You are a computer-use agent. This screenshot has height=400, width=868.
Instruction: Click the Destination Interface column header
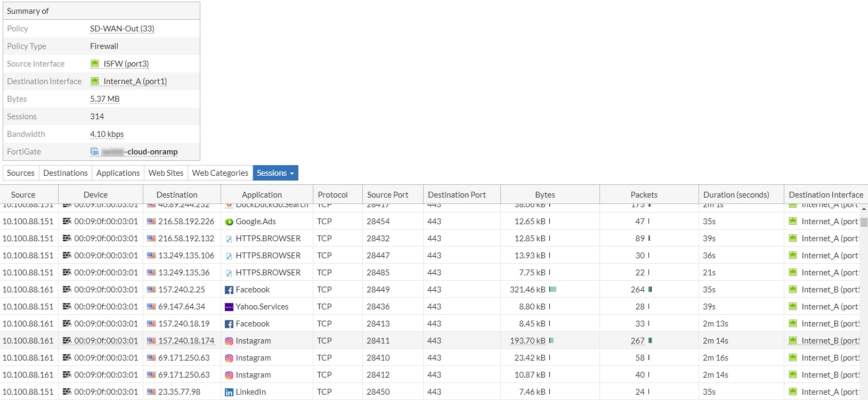coord(826,195)
